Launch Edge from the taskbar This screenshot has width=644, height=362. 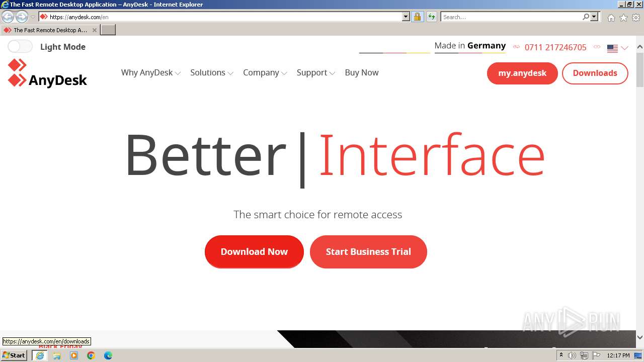tap(108, 355)
